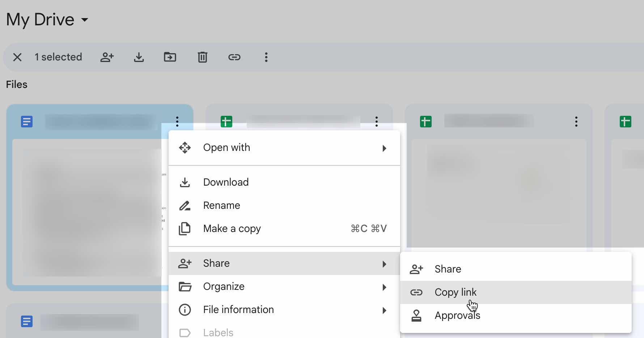Screen dimensions: 644x338
Task: Select Make a copy from the context menu
Action: click(232, 228)
